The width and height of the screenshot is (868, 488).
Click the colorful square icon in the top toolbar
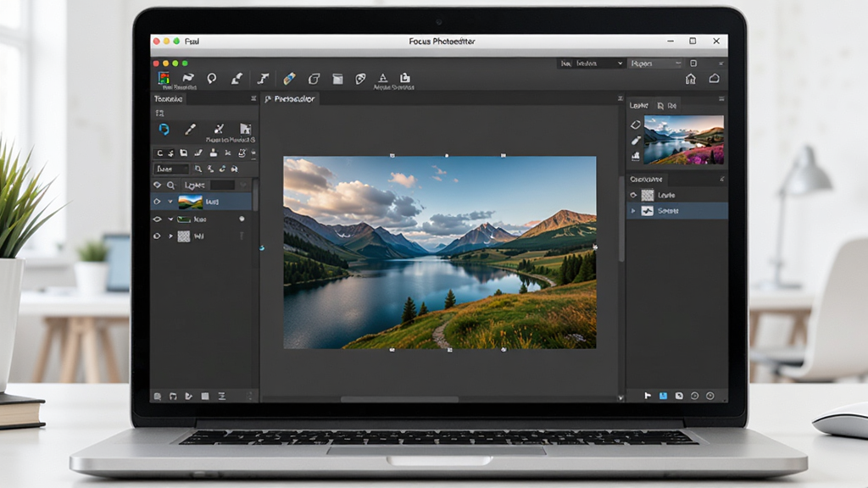164,78
